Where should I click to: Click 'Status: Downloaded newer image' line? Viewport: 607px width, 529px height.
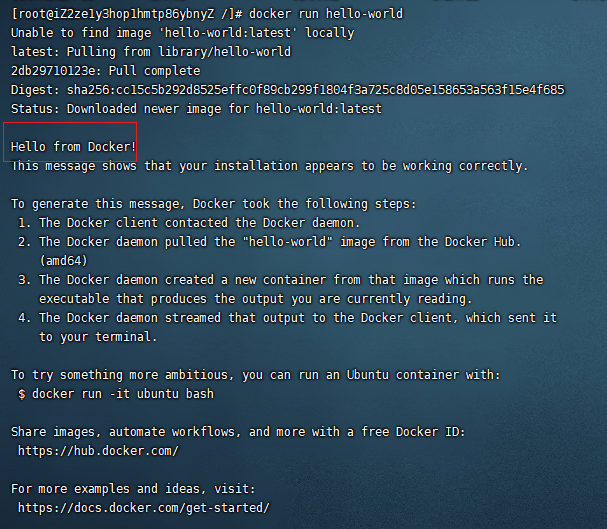(x=196, y=109)
